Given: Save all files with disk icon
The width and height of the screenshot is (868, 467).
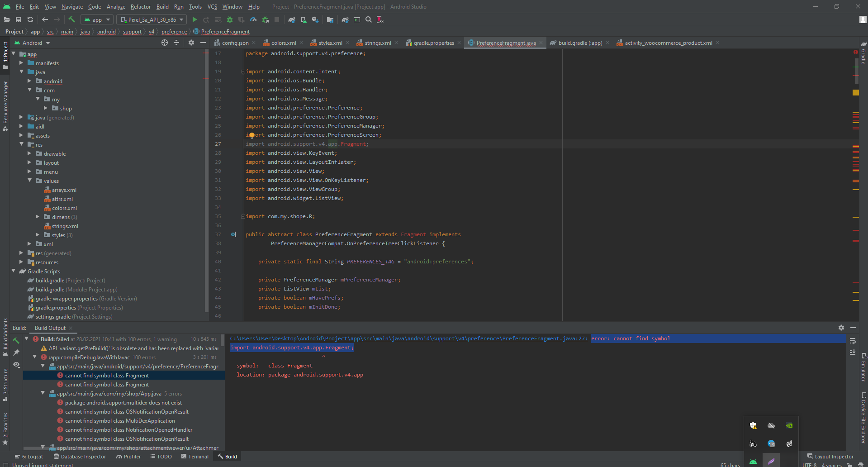Looking at the screenshot, I should (19, 19).
